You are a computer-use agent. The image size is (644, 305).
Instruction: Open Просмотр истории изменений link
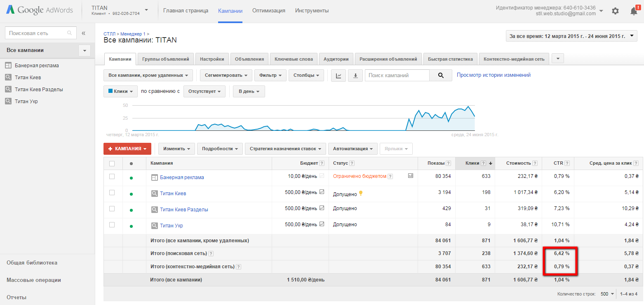point(494,75)
